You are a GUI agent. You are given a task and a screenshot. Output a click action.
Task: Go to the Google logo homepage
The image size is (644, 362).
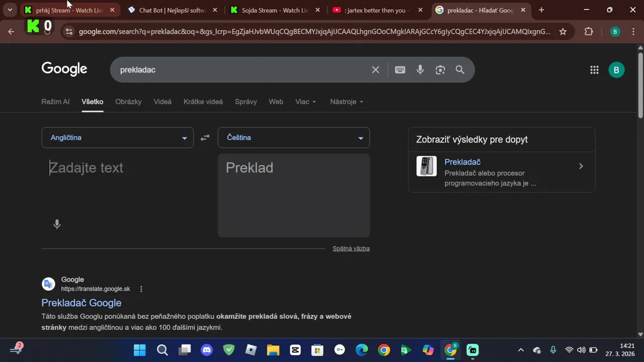64,69
